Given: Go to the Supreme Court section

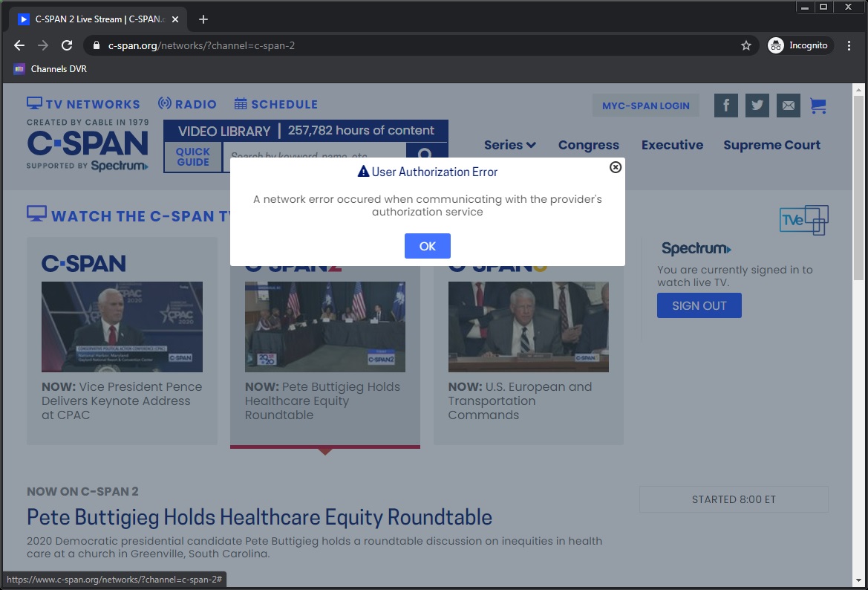Looking at the screenshot, I should (x=771, y=145).
